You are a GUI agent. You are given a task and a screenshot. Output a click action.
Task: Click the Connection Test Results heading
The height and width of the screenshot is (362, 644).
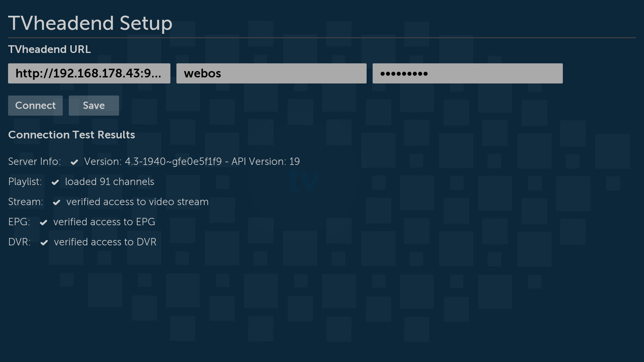[71, 135]
